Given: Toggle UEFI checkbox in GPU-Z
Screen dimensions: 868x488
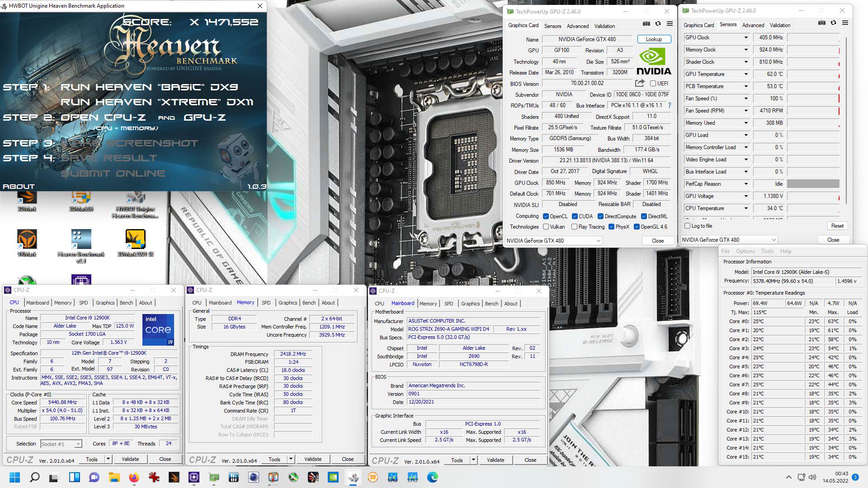Looking at the screenshot, I should tap(653, 83).
